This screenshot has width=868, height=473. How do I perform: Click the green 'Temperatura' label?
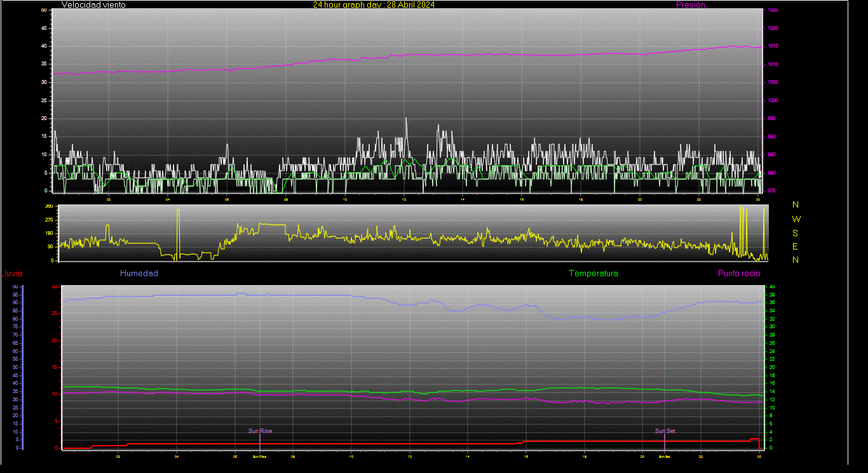coord(593,273)
